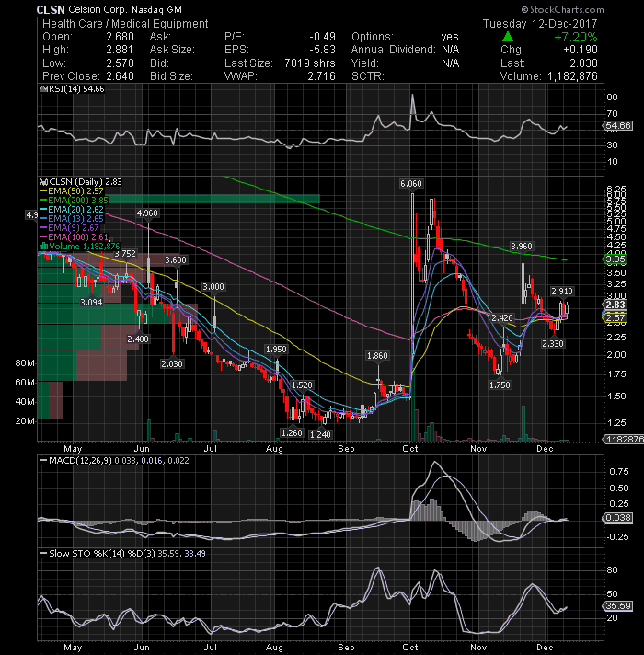Click the P/E value -0.49
Screen dimensions: 644x655
(x=322, y=37)
